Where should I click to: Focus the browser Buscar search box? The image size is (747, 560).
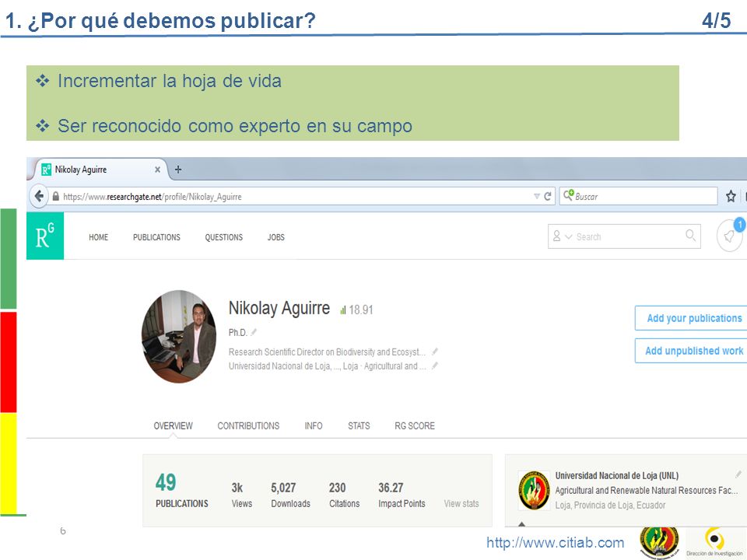click(638, 196)
